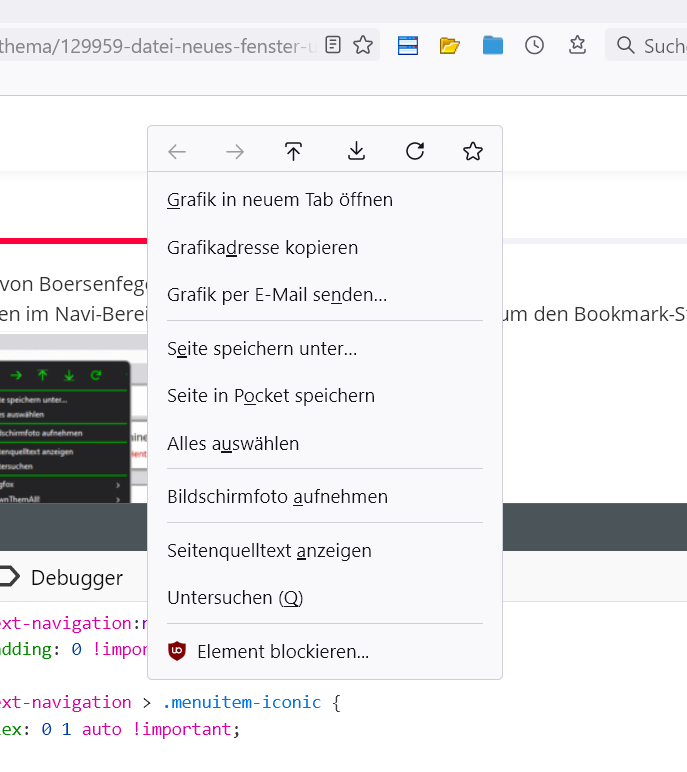
Task: Open the bookmarks tray star icon
Action: tap(577, 45)
